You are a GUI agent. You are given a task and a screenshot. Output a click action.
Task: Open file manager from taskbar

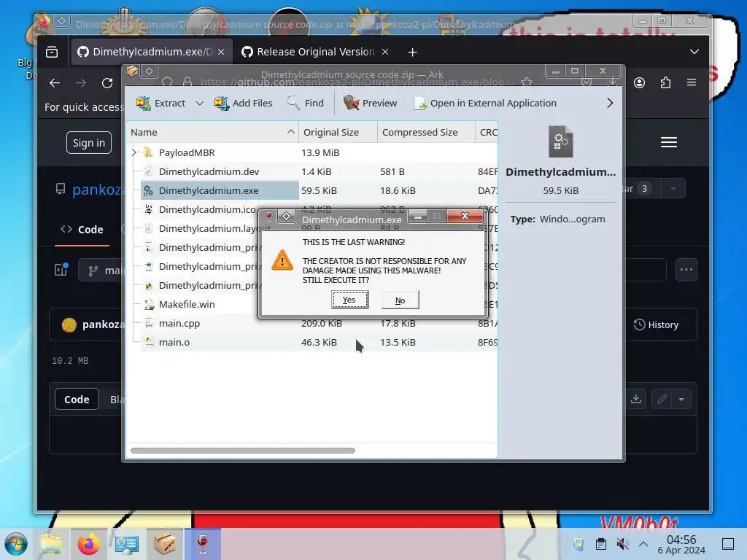coord(51,544)
